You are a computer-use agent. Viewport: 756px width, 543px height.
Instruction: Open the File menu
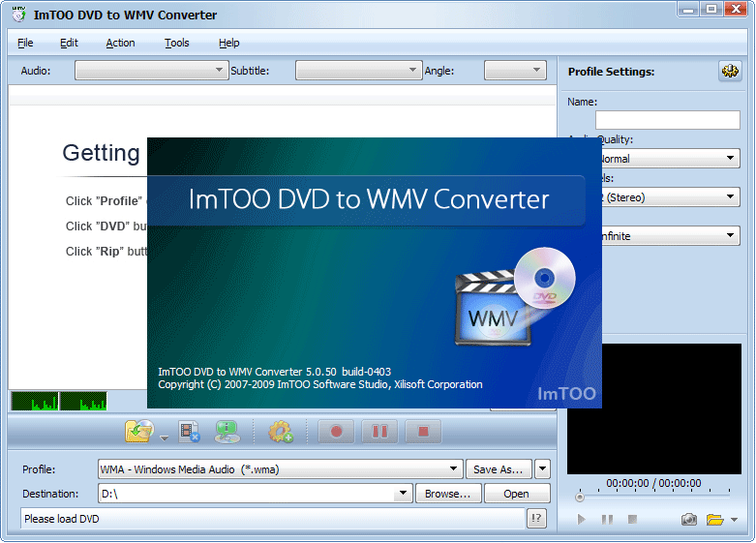point(25,43)
